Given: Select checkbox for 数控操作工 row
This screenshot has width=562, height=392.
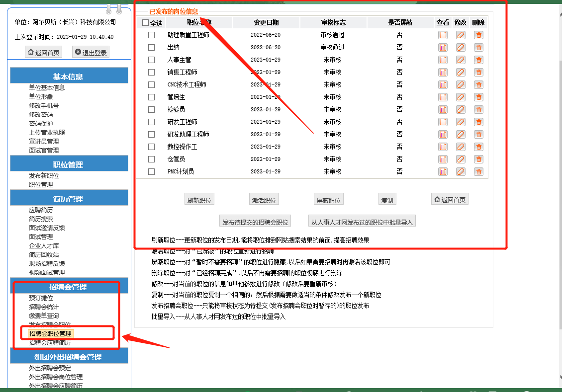Looking at the screenshot, I should click(x=152, y=147).
